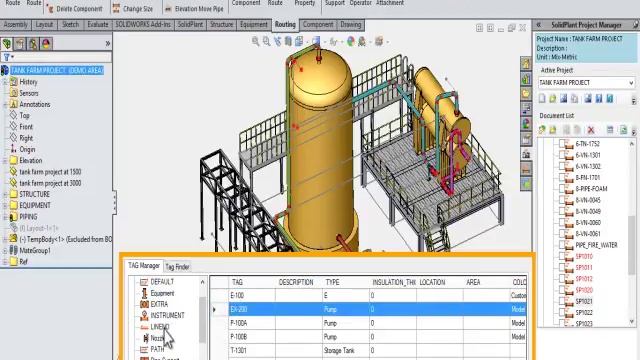Click the home icon at top of task pane strip
640x360 pixels.
526,64
